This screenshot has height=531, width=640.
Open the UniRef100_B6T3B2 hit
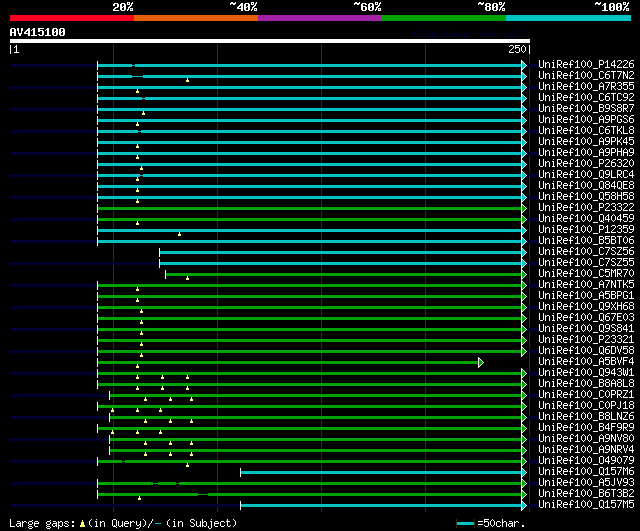click(x=586, y=494)
